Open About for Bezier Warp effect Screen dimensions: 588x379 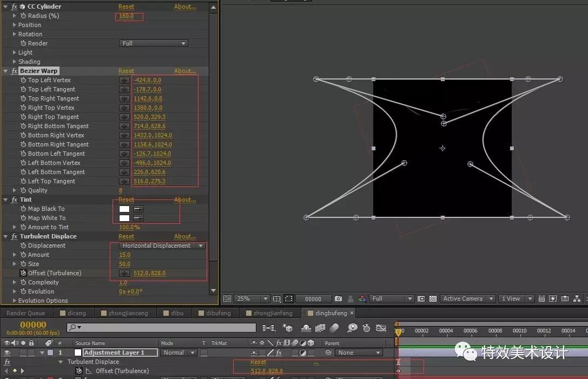(185, 71)
